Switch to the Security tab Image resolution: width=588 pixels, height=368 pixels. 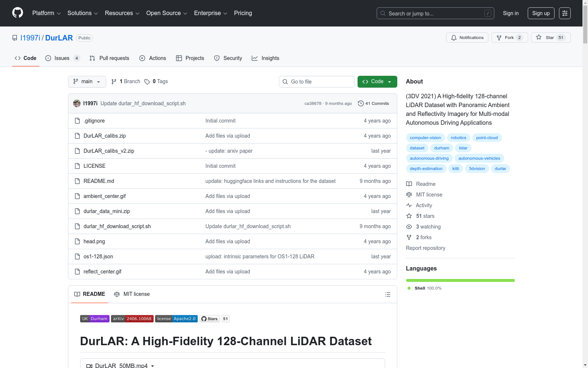228,58
